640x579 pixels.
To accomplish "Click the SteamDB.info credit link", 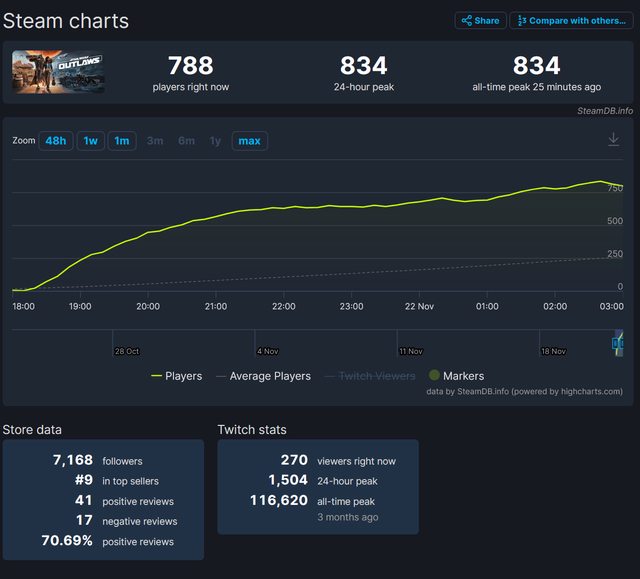I will tap(604, 111).
